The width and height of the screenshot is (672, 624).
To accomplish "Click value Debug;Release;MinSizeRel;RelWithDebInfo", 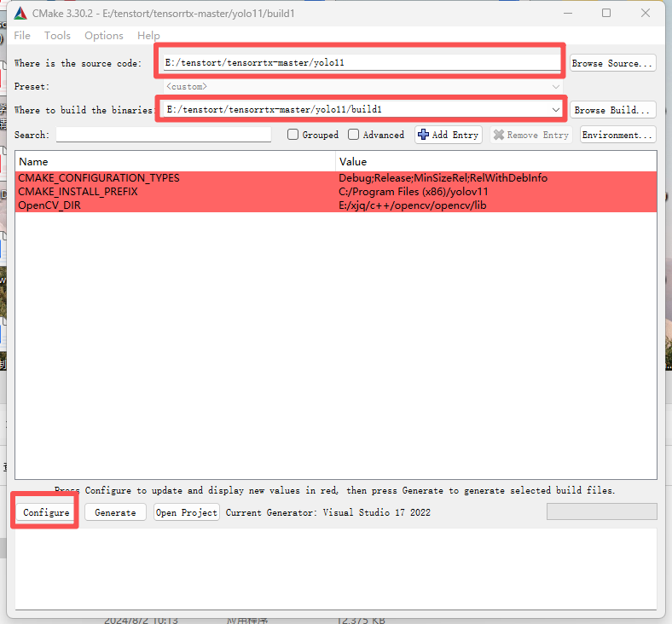I will 443,177.
